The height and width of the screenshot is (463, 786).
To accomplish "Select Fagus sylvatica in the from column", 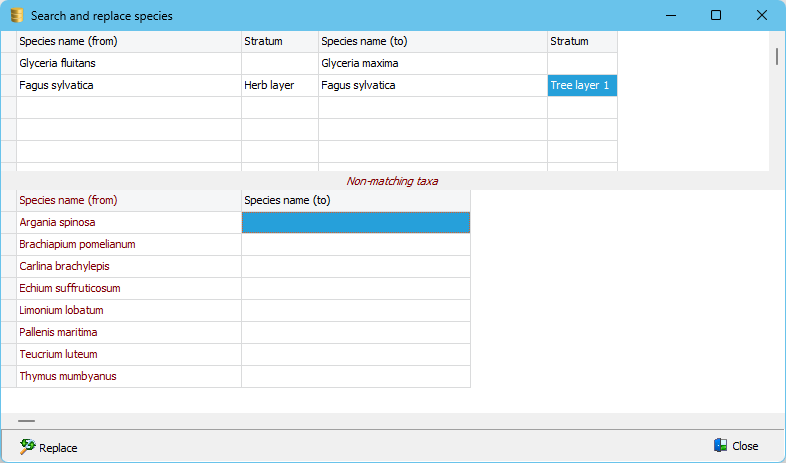I will point(129,86).
